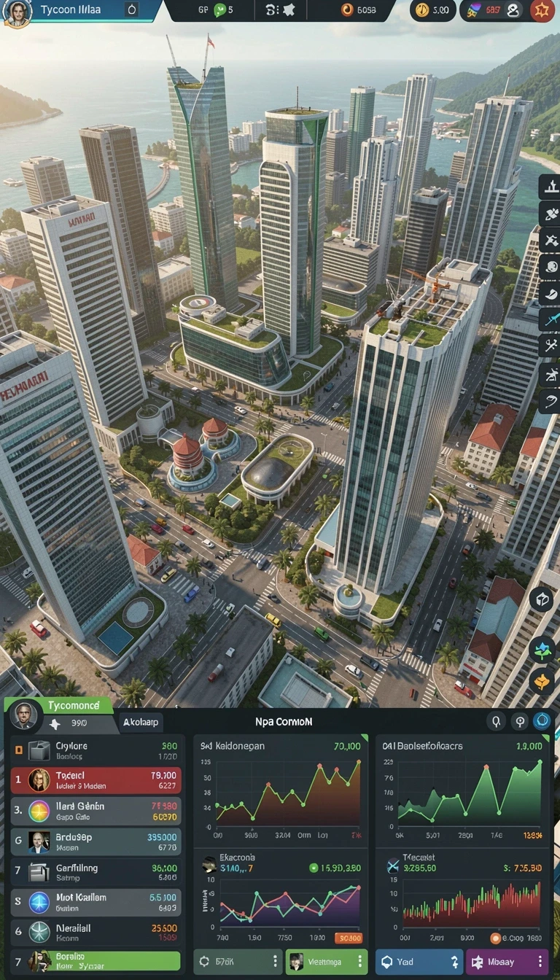Image resolution: width=560 pixels, height=980 pixels.
Task: Click the gray 5?dK button
Action: click(x=237, y=962)
